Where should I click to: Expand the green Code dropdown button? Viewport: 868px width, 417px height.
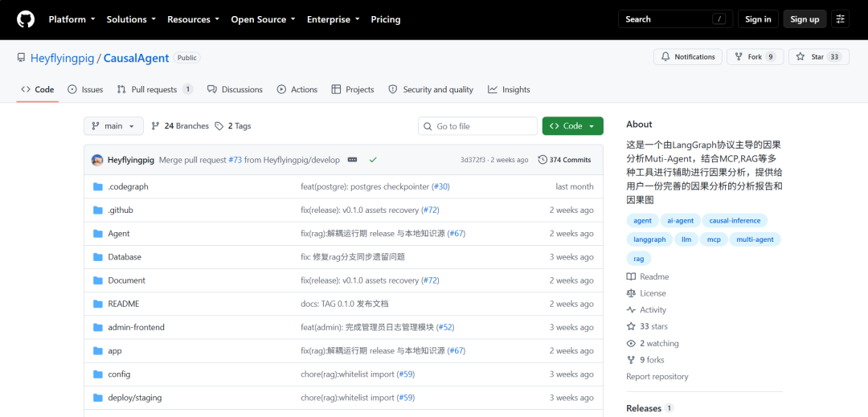(573, 126)
